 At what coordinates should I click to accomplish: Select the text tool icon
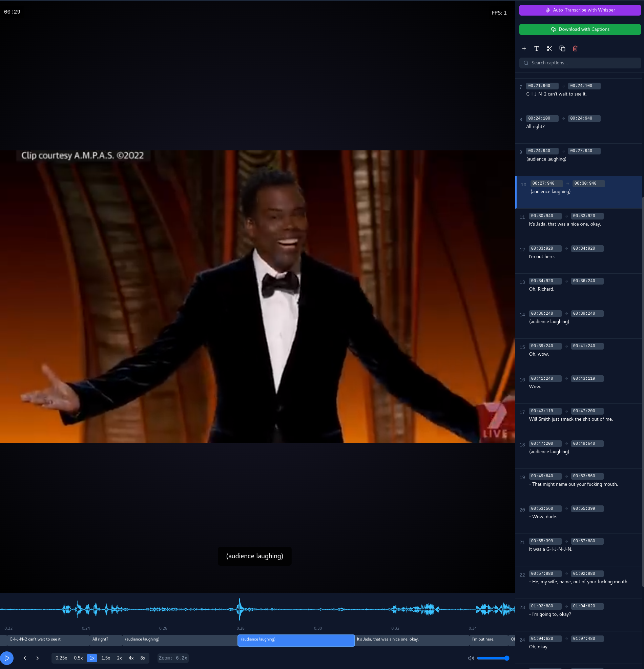pyautogui.click(x=537, y=48)
